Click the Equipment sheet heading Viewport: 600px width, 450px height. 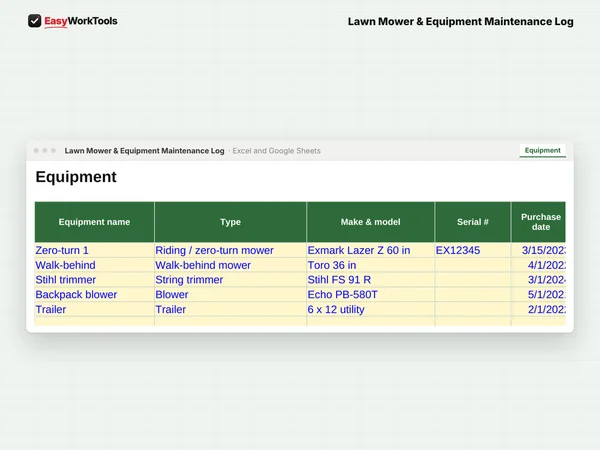click(x=76, y=177)
